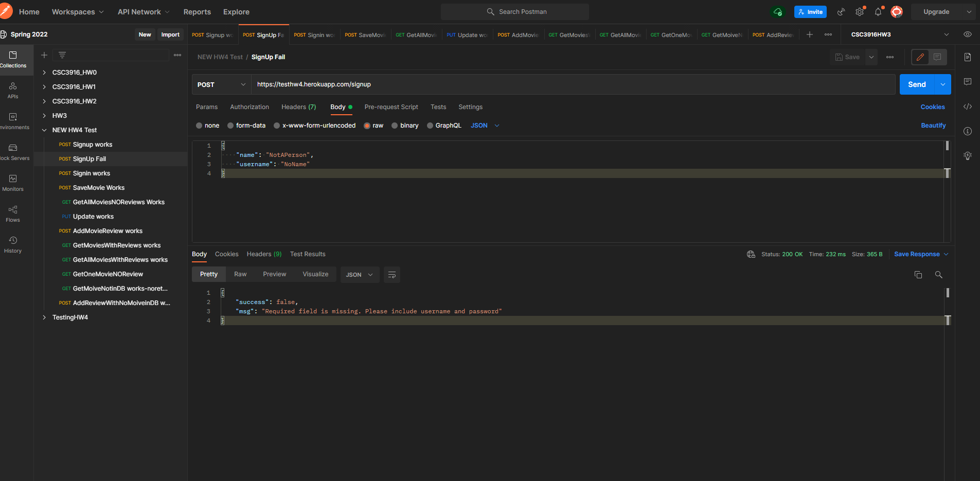Collapse the NEW HW4 Test collection
This screenshot has height=481, width=980.
click(x=44, y=130)
